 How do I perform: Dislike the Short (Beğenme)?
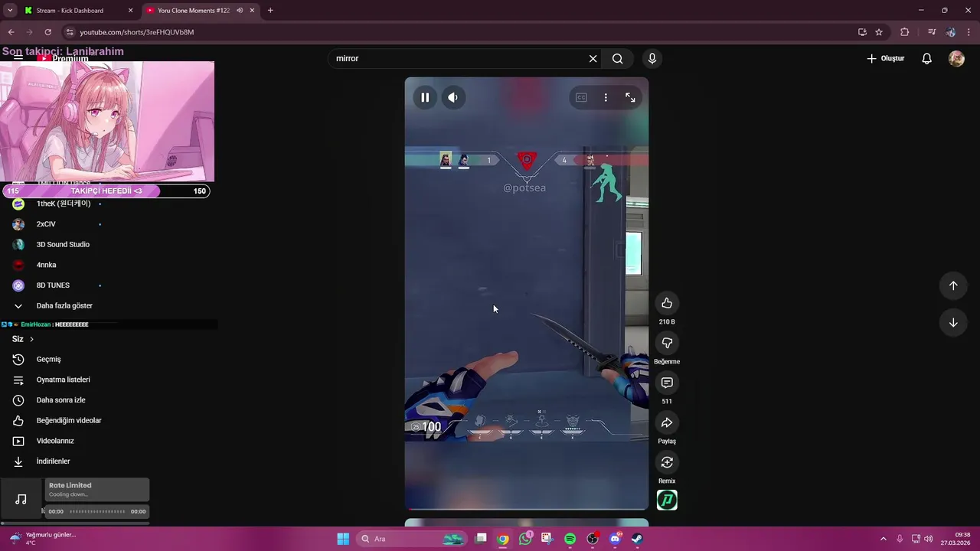(667, 343)
